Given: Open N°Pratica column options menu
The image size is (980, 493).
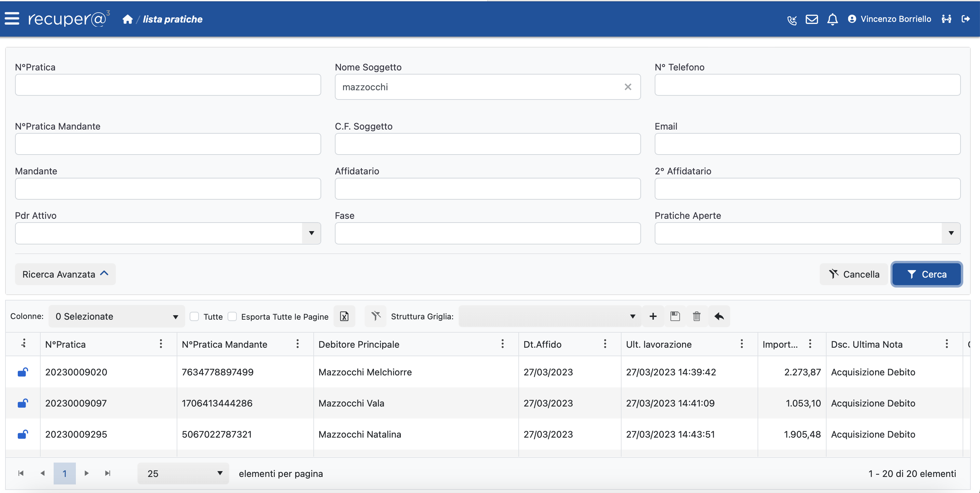Looking at the screenshot, I should coord(161,344).
